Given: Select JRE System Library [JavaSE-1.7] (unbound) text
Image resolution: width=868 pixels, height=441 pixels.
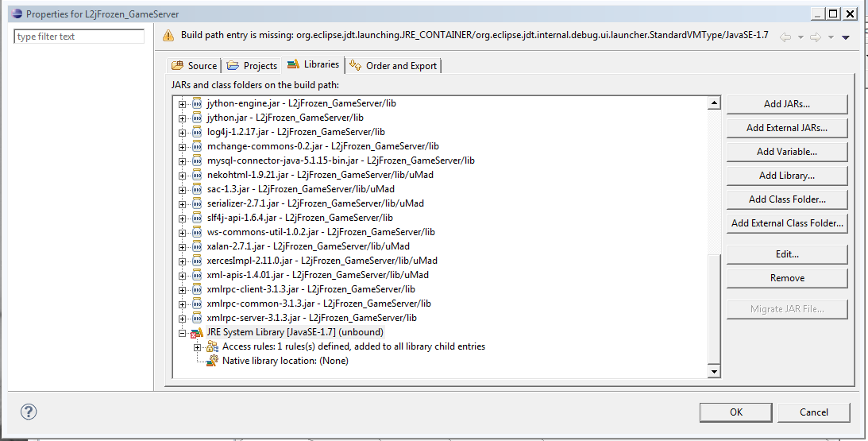Looking at the screenshot, I should [x=295, y=332].
